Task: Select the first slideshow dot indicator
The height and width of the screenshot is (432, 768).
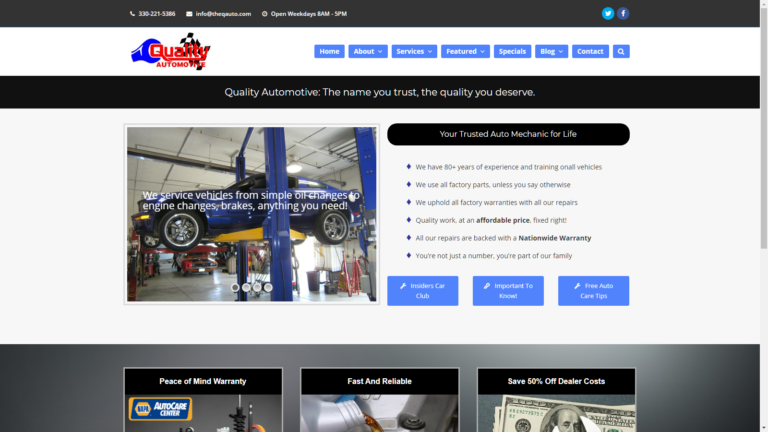Action: click(x=235, y=287)
